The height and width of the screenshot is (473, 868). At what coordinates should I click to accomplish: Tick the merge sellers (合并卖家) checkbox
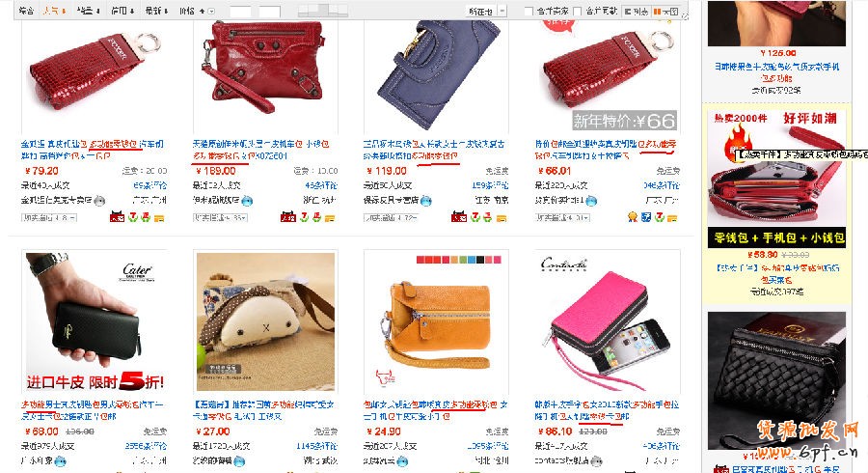pyautogui.click(x=529, y=11)
